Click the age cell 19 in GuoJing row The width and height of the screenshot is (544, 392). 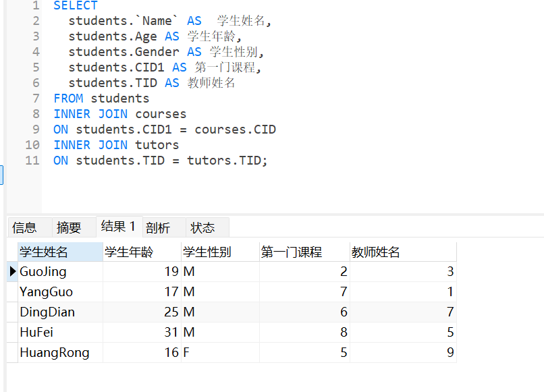(142, 272)
